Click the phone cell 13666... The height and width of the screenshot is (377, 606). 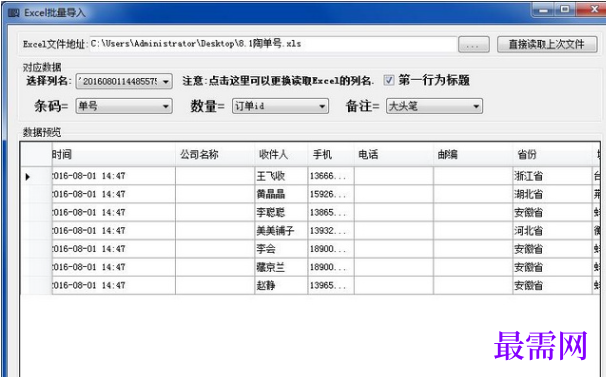[x=331, y=176]
